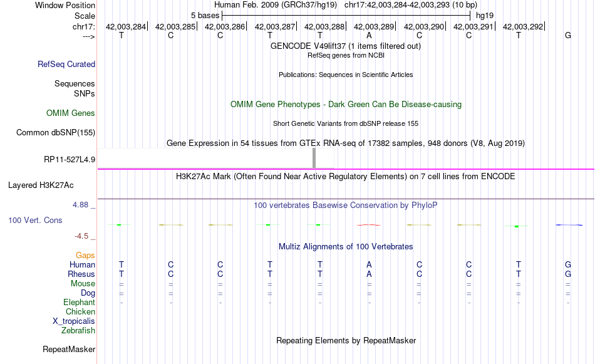The image size is (595, 364).
Task: Click the red PhyloP conservation mark
Action: (x=368, y=225)
